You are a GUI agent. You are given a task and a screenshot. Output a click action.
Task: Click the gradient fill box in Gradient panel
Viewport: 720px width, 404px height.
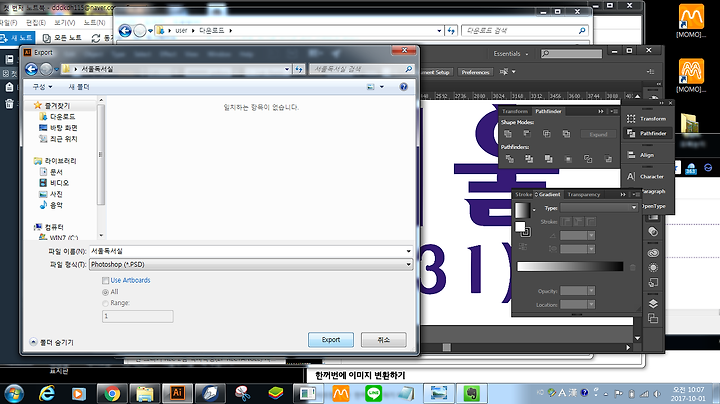coord(520,226)
